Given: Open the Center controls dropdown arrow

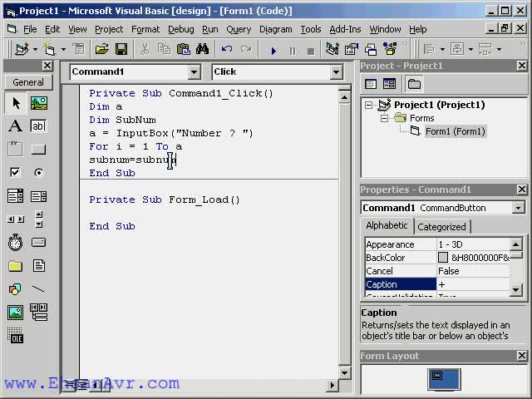Looking at the screenshot, I should [470, 50].
